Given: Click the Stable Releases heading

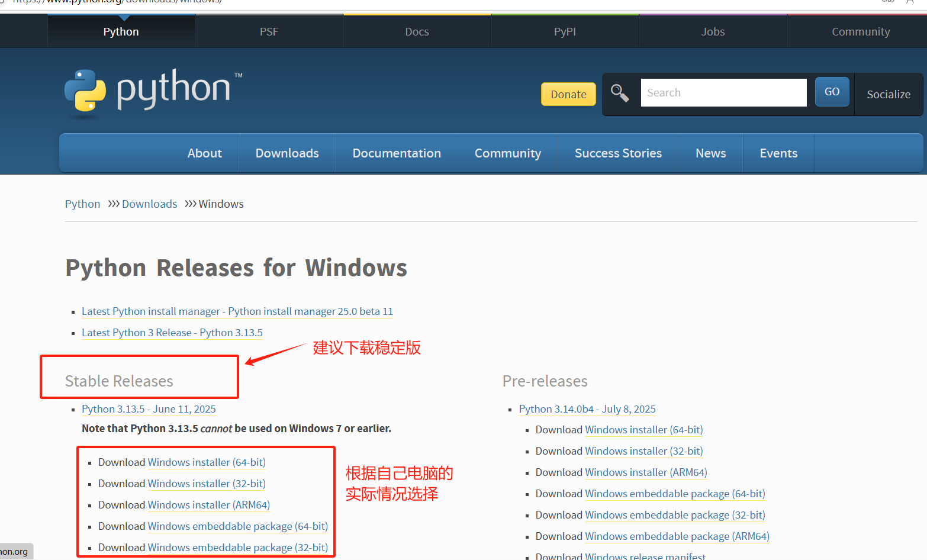Looking at the screenshot, I should click(x=119, y=381).
